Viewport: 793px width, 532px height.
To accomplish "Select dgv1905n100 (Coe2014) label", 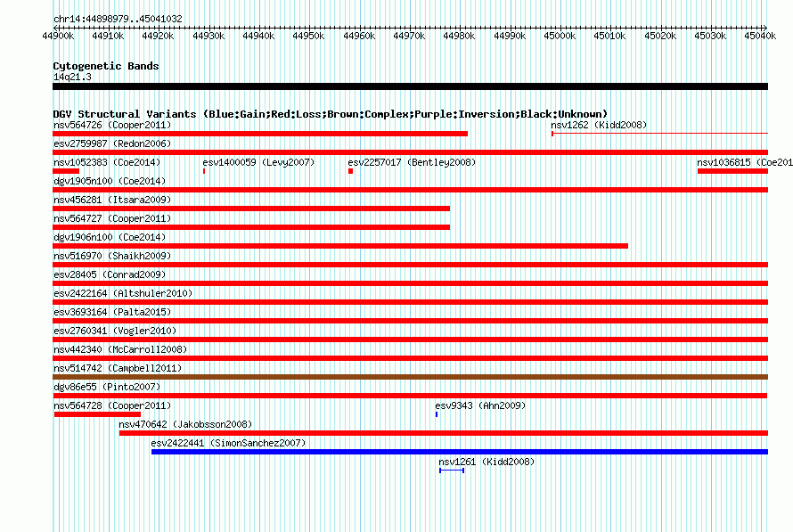I will point(110,181).
